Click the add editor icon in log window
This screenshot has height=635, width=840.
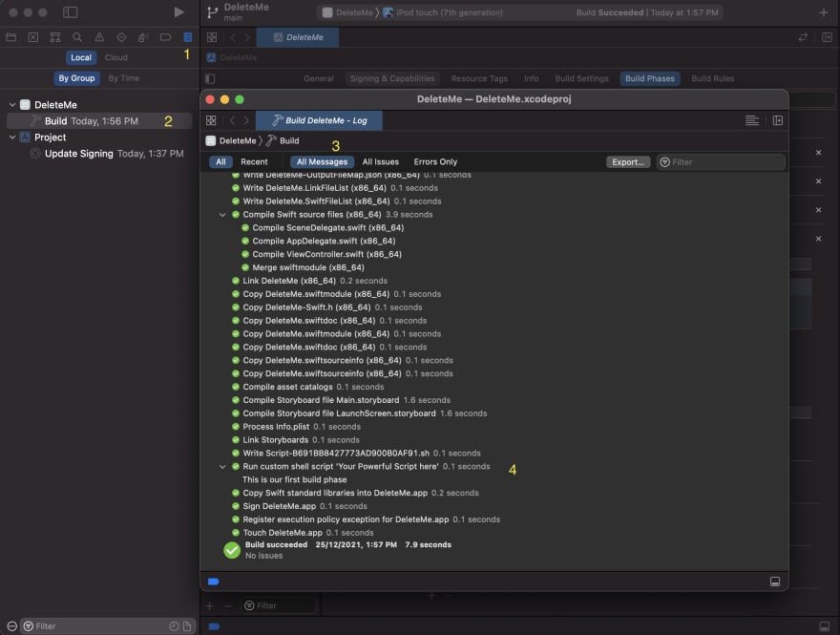778,120
